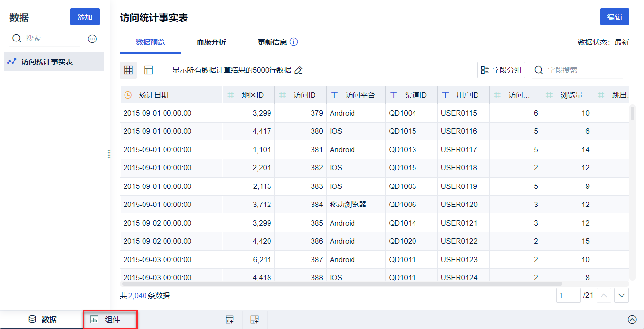Screen dimensions: 644x329
Task: Click the date type icon of 统计日期 column
Action: 128,95
